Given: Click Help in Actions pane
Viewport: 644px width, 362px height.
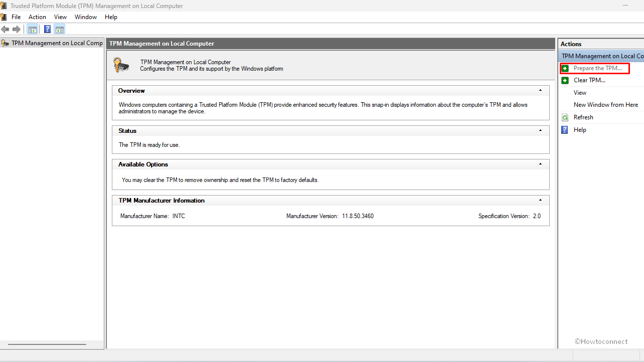Looking at the screenshot, I should click(580, 130).
